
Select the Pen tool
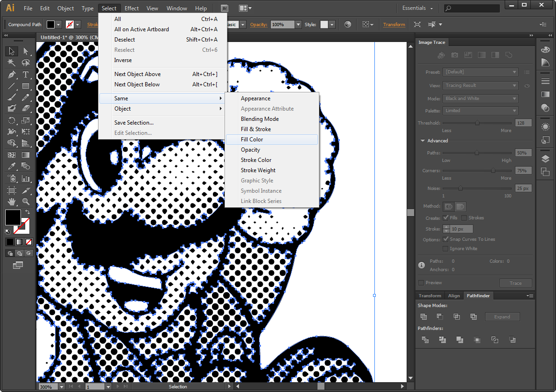pos(12,74)
